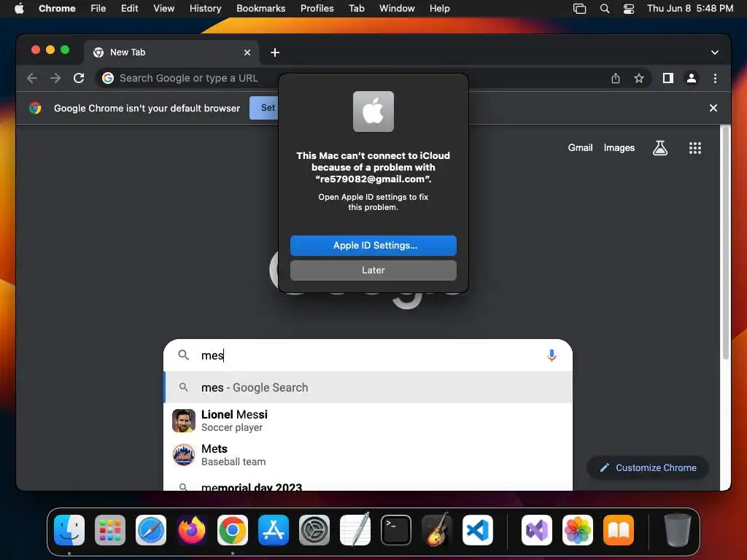
Task: Launch Firefox from the Dock
Action: pos(192,530)
